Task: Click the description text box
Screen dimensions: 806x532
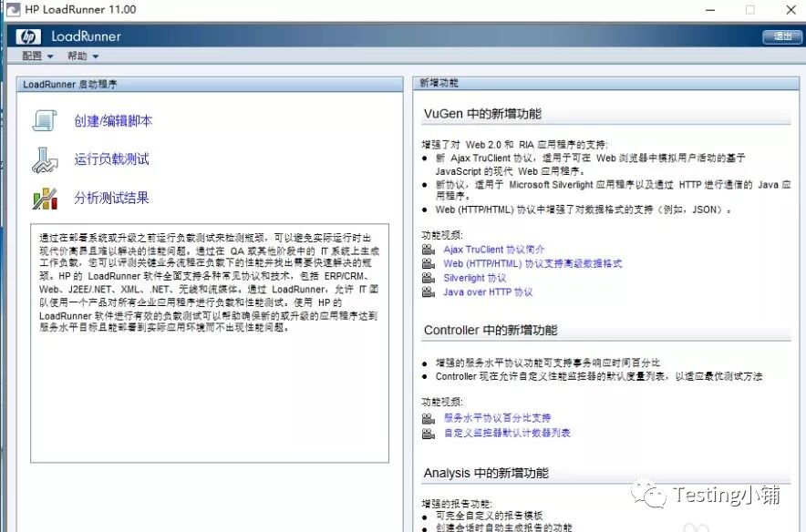Action: point(210,343)
